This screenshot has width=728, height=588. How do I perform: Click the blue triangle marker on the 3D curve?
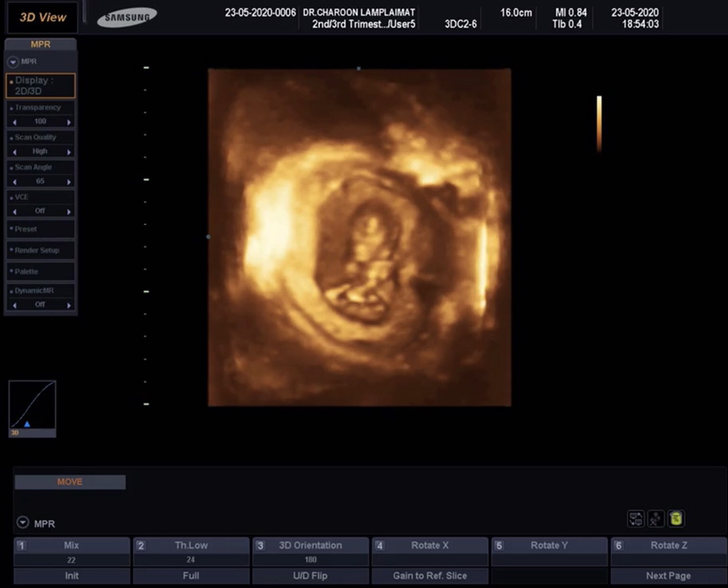coord(27,423)
